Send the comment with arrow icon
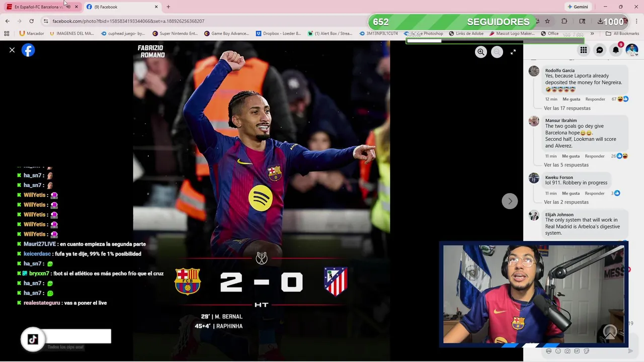 (x=630, y=351)
